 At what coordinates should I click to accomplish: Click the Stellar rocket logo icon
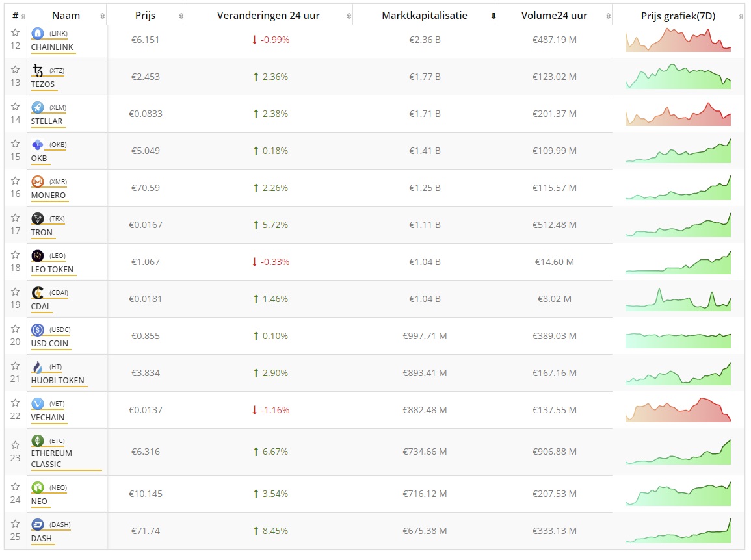click(x=38, y=107)
